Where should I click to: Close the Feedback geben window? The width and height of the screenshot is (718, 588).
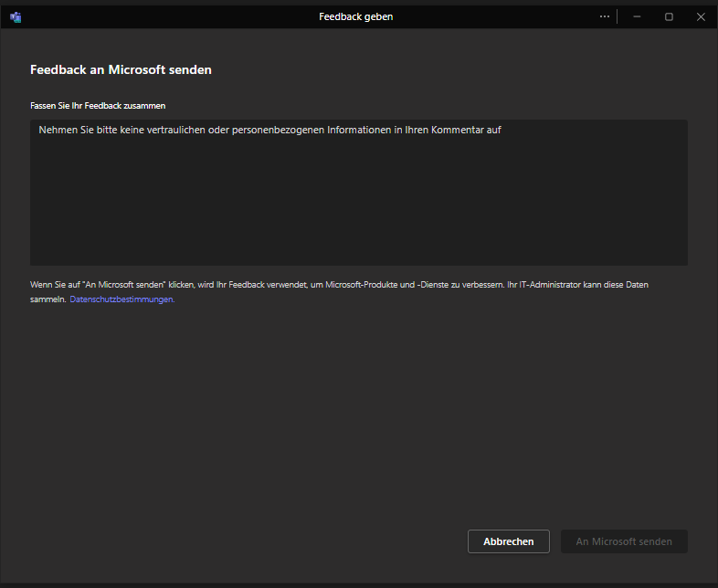(701, 16)
